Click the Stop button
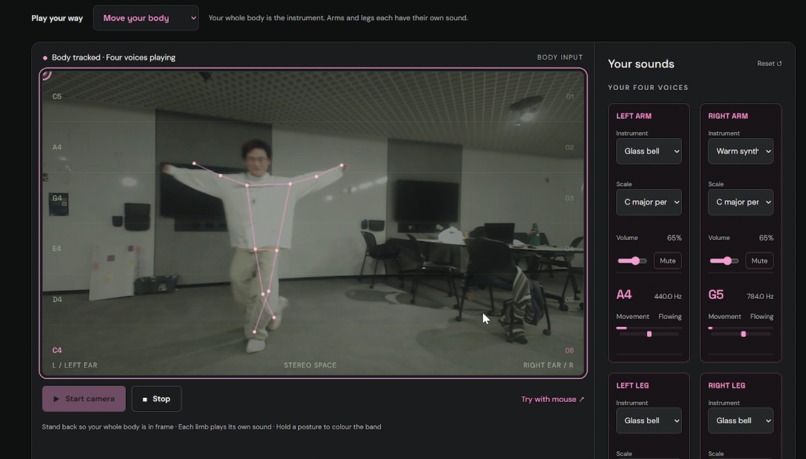Screen dimensions: 806x459 click(156, 399)
